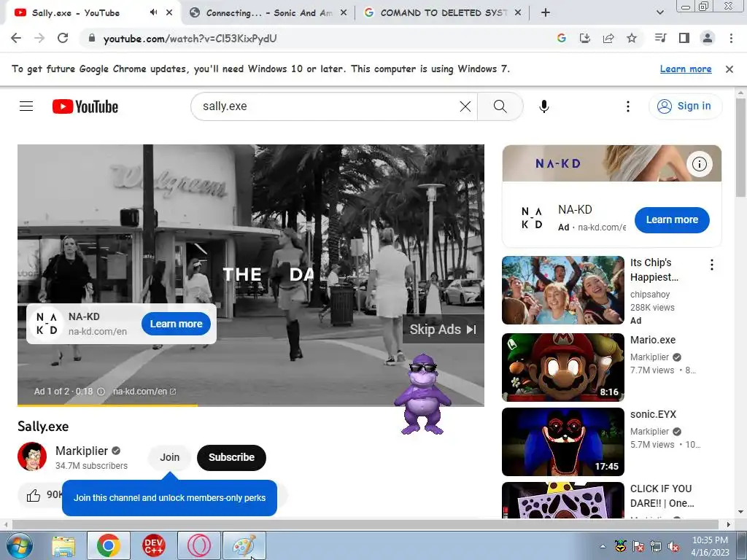Mute the Sally.exe tab audio icon
Viewport: 747px width, 560px height.
(x=153, y=13)
